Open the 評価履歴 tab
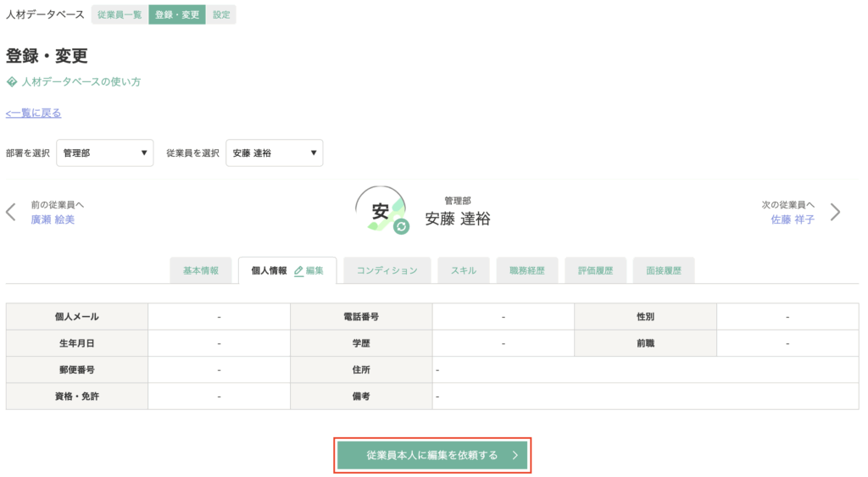The width and height of the screenshot is (868, 477). tap(596, 270)
